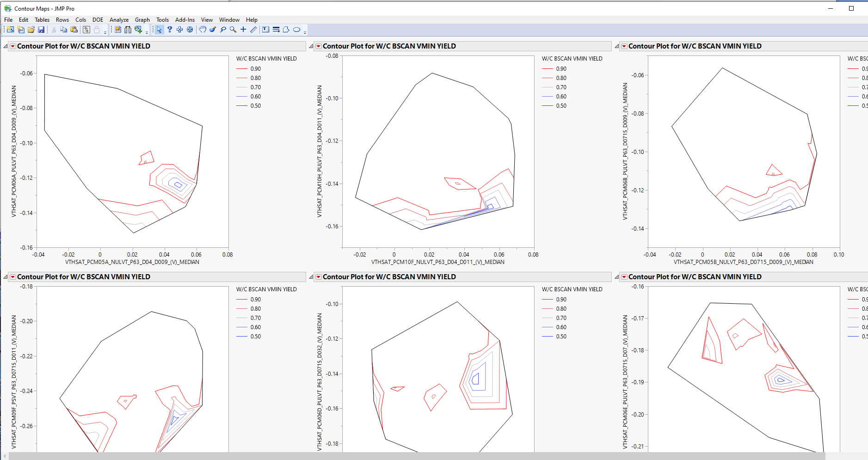Open the Analyze menu

tap(119, 19)
